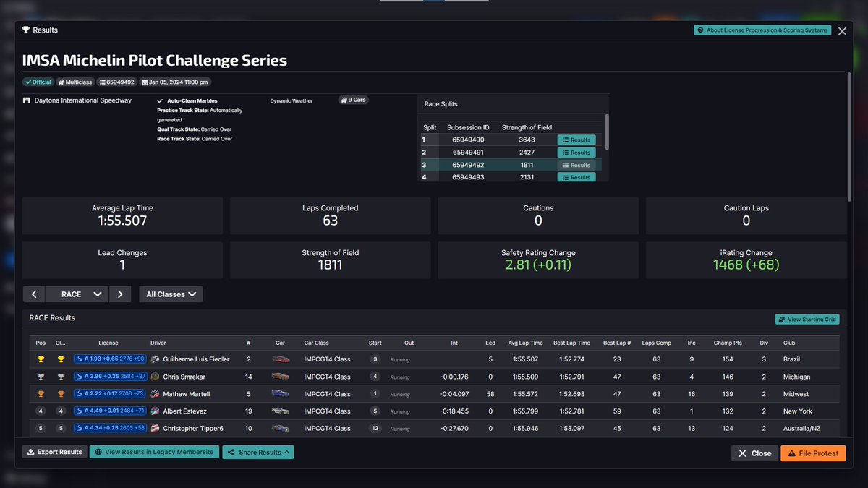This screenshot has width=868, height=488.
Task: Click the Safety Rating Change 2.81 (+0.11) value
Action: [538, 265]
